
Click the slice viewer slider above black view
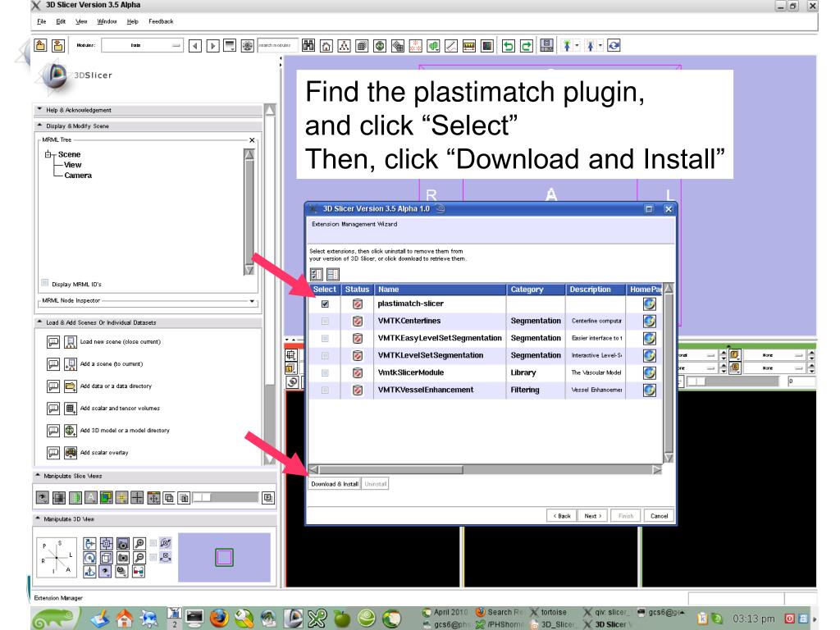733,381
